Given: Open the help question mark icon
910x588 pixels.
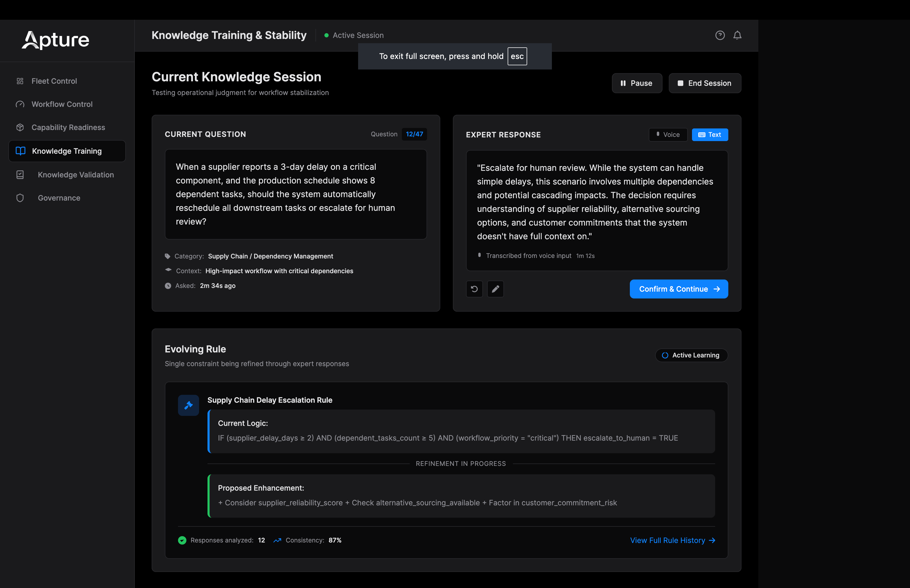Looking at the screenshot, I should pyautogui.click(x=719, y=35).
